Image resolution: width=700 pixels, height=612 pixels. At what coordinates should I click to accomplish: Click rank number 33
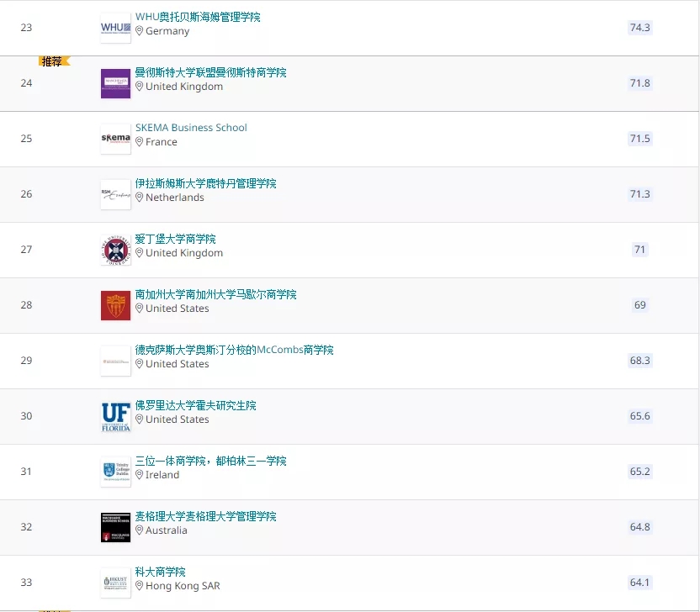pos(26,583)
